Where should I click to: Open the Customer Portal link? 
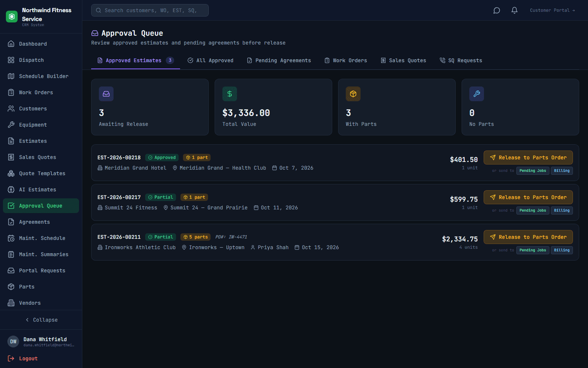click(x=552, y=10)
